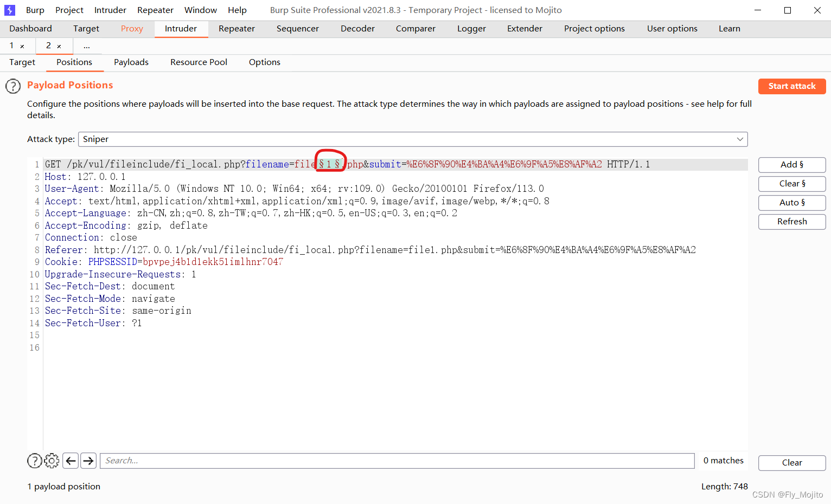This screenshot has width=831, height=504.
Task: Click the Add § button
Action: click(x=792, y=165)
